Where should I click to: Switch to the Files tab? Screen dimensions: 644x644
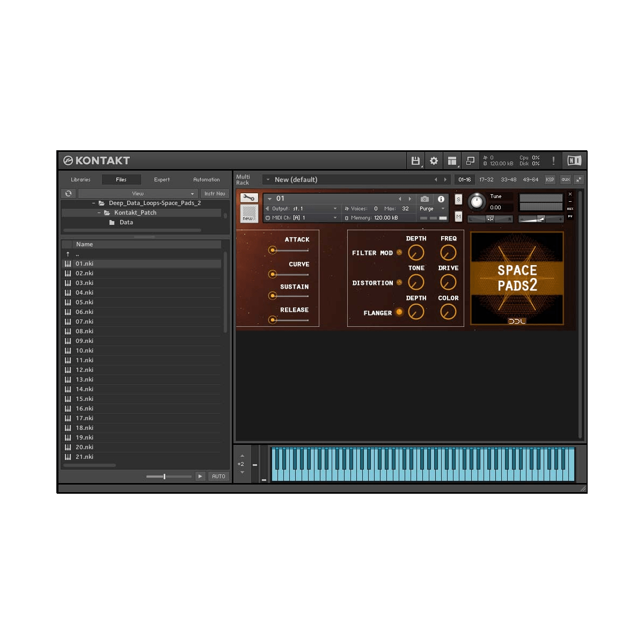121,180
